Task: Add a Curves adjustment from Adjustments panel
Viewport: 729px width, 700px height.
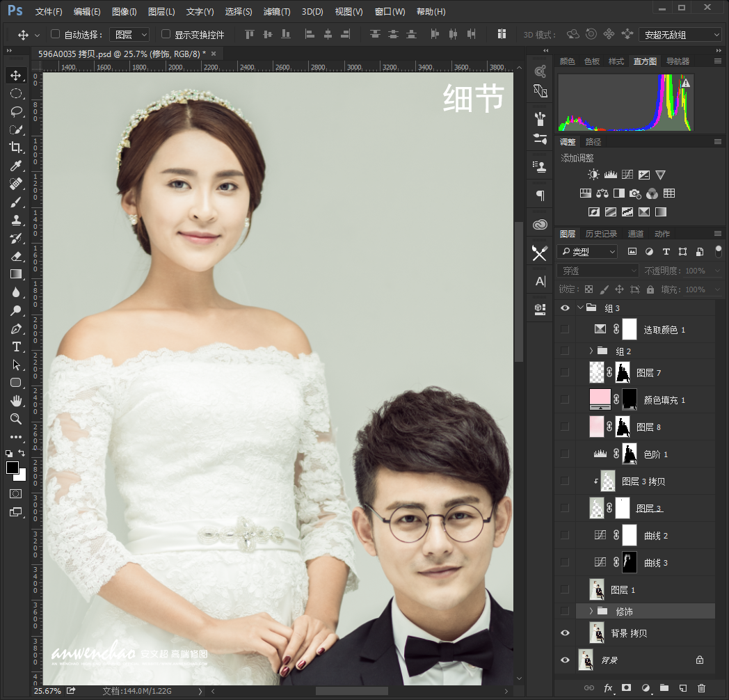Action: (x=627, y=175)
